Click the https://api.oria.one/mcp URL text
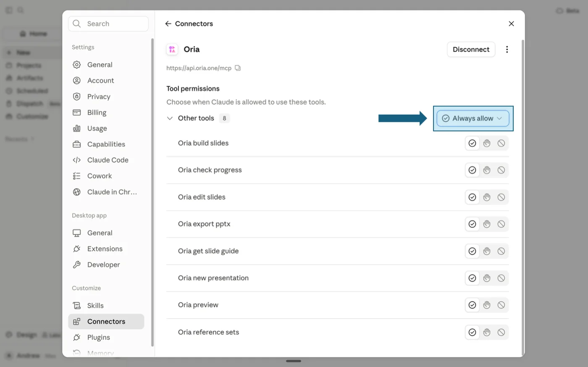588x367 pixels. coord(199,68)
